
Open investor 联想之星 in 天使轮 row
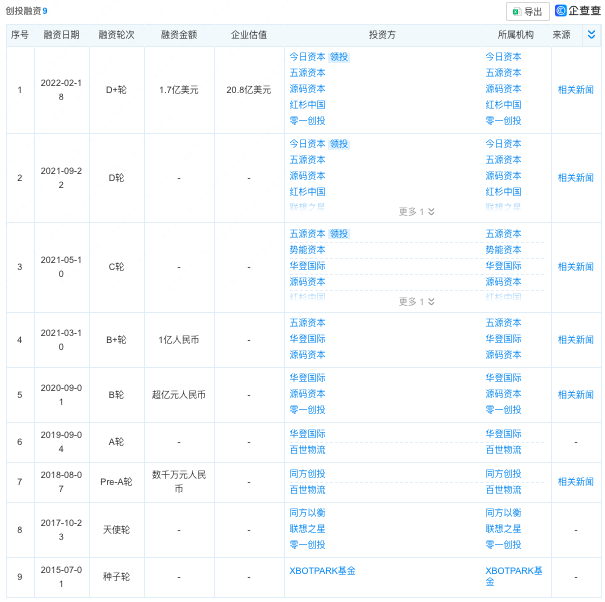308,529
